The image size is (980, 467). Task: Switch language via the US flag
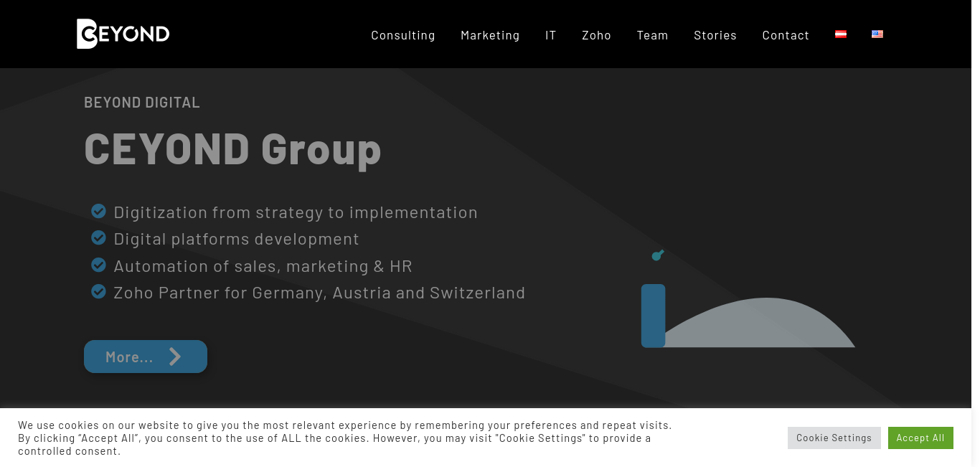[877, 34]
